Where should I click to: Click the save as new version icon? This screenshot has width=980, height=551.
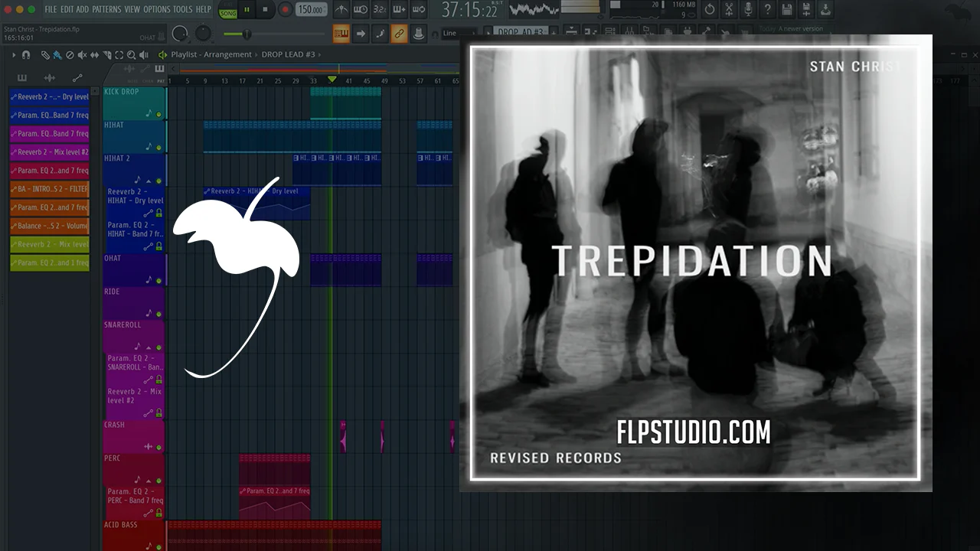point(805,9)
